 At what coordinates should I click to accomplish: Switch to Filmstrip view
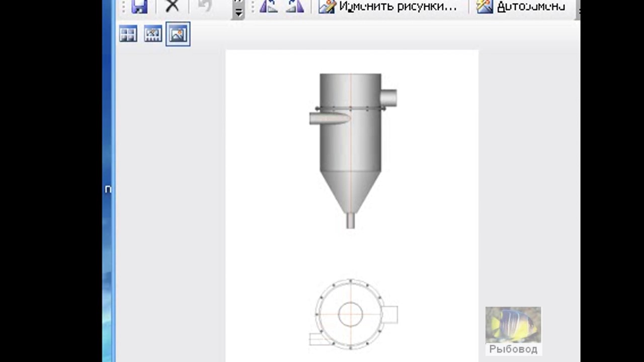[x=153, y=34]
